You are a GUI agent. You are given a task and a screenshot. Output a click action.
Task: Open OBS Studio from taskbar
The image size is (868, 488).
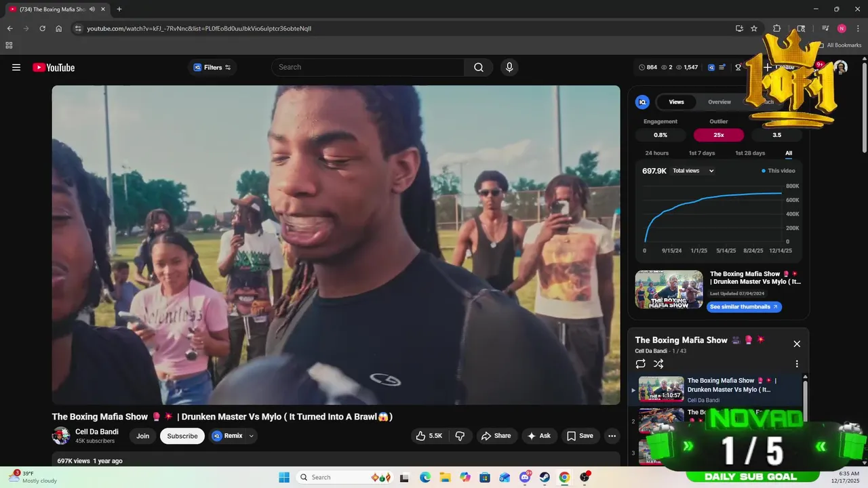pyautogui.click(x=585, y=477)
